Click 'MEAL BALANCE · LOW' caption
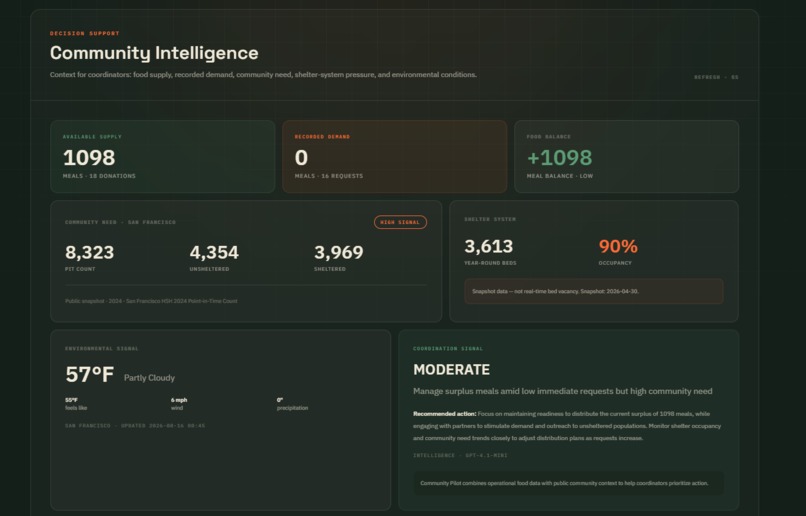 point(560,176)
